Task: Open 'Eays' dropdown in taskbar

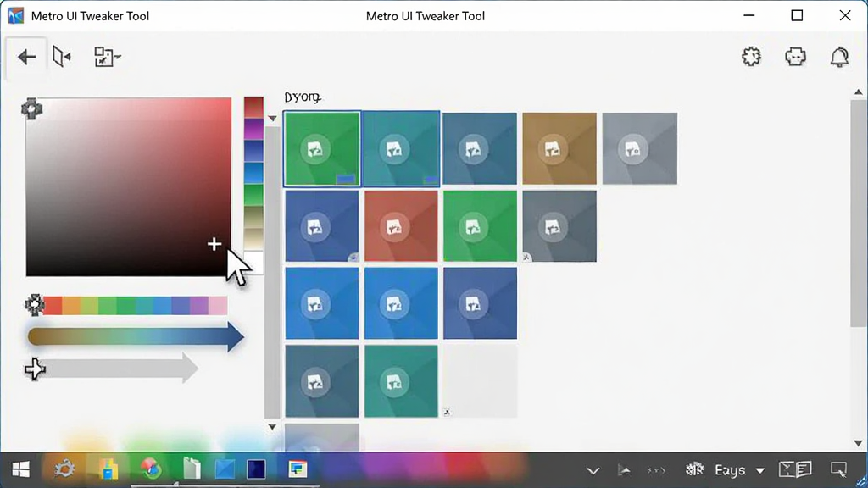Action: 739,470
